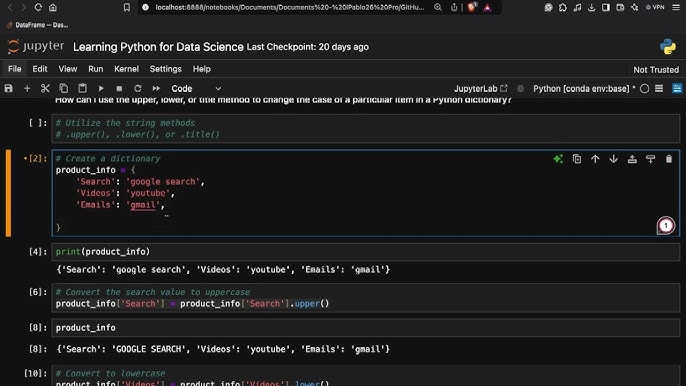
Task: Open the Kernel menu
Action: [126, 69]
